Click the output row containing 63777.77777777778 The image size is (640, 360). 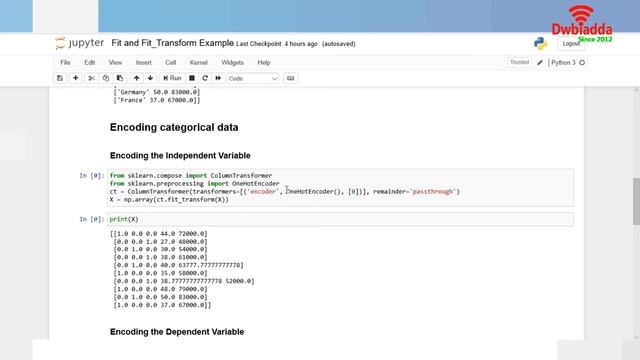[178, 265]
